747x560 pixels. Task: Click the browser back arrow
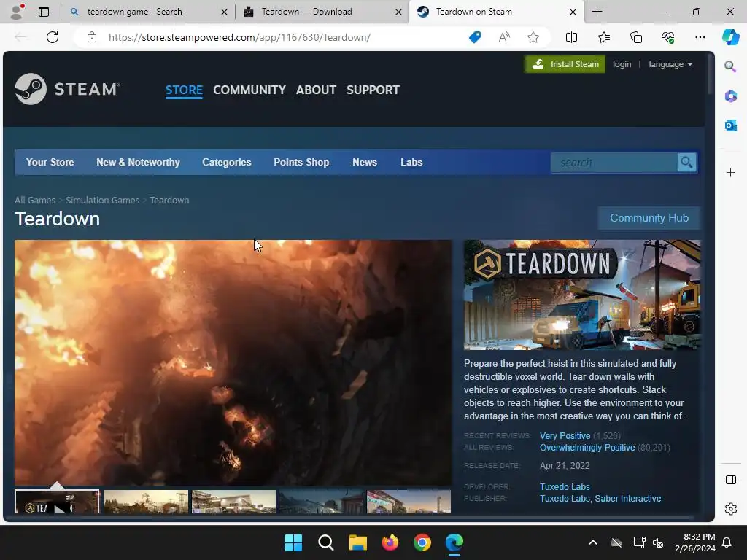click(x=20, y=37)
